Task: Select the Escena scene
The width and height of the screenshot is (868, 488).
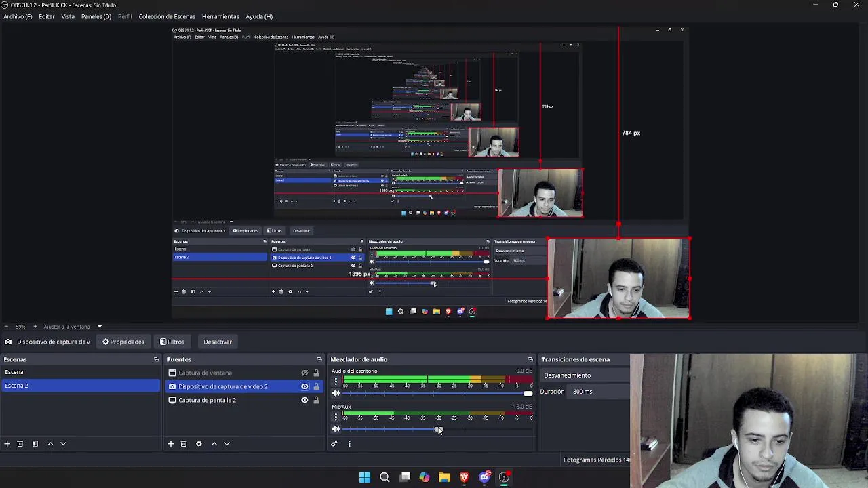Action: tap(80, 372)
